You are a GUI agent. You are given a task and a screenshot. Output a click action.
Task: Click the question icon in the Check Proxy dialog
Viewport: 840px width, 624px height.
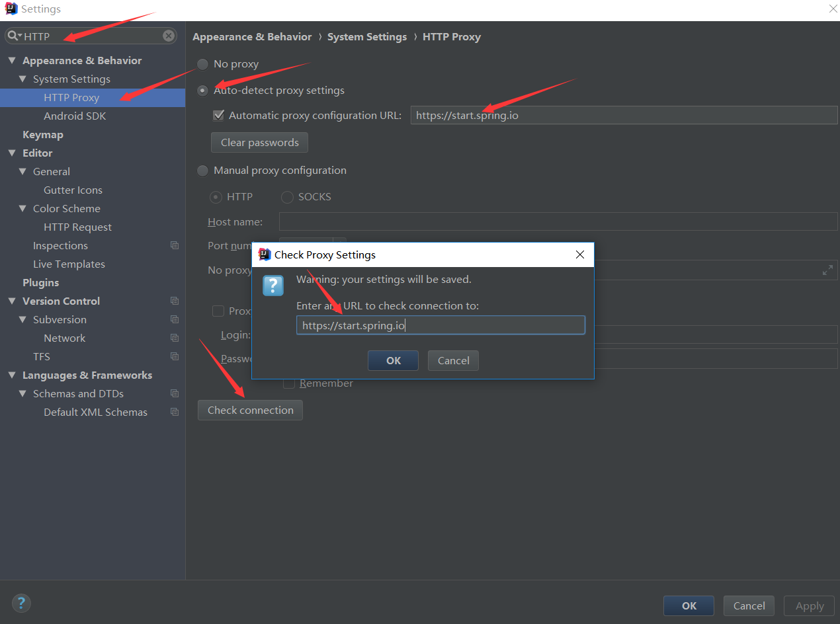tap(273, 286)
